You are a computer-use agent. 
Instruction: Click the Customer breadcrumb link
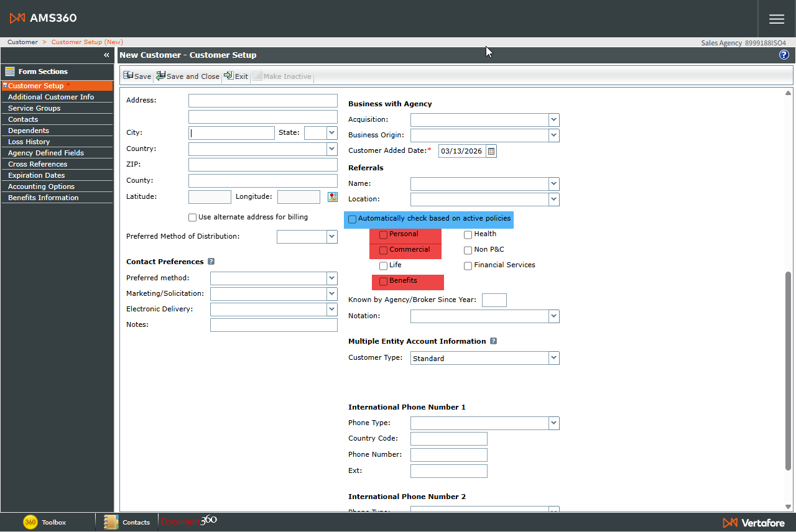click(x=22, y=42)
